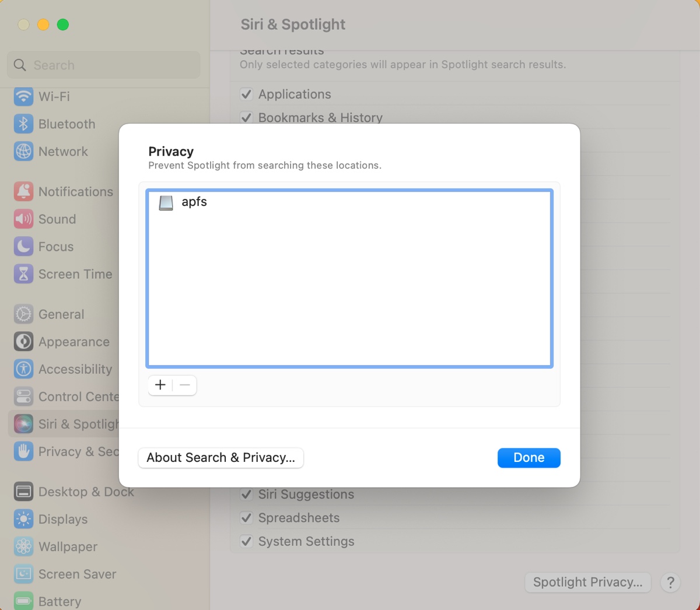
Task: Click the Spotlight Privacy button
Action: pos(588,582)
